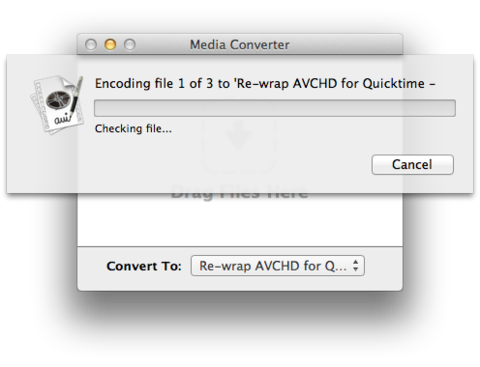This screenshot has width=480, height=367.
Task: Click the downward arrow drop icon
Action: (237, 137)
